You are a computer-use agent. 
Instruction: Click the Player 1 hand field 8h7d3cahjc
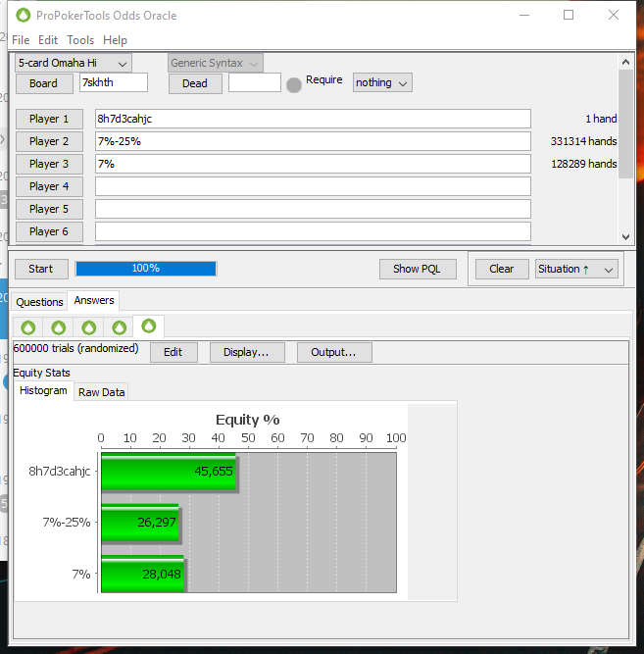point(313,119)
